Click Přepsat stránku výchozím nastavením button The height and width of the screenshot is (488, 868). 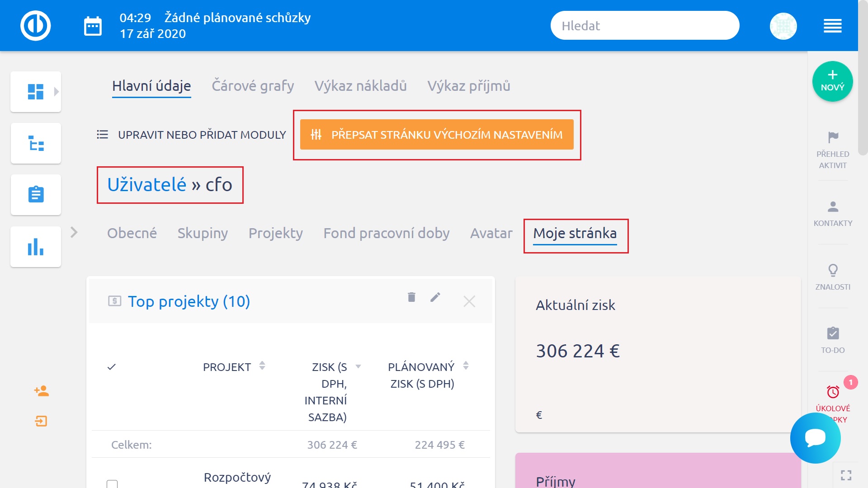click(x=437, y=135)
